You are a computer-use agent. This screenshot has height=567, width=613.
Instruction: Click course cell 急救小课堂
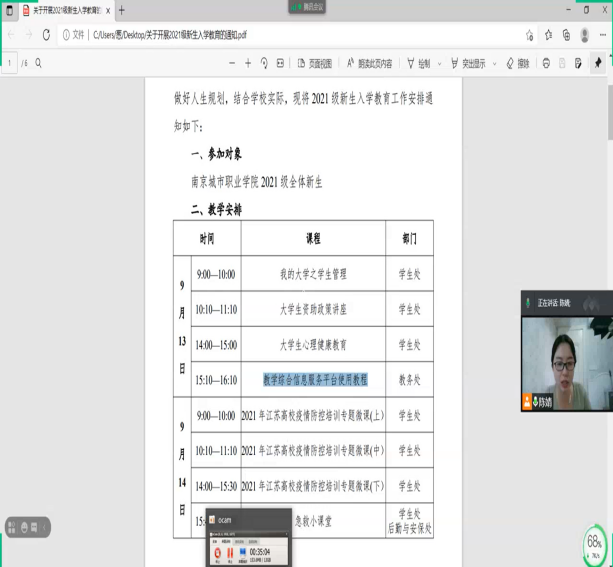(x=313, y=521)
